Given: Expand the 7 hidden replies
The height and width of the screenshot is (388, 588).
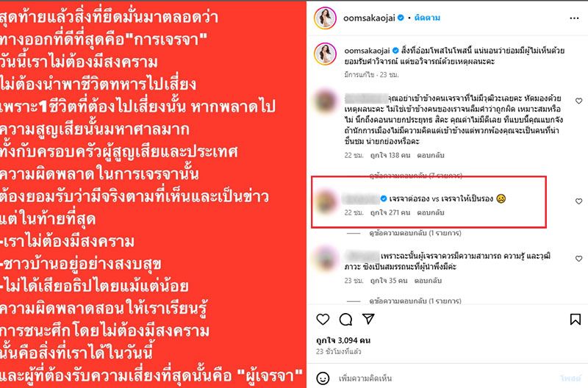Looking at the screenshot, I should (415, 176).
